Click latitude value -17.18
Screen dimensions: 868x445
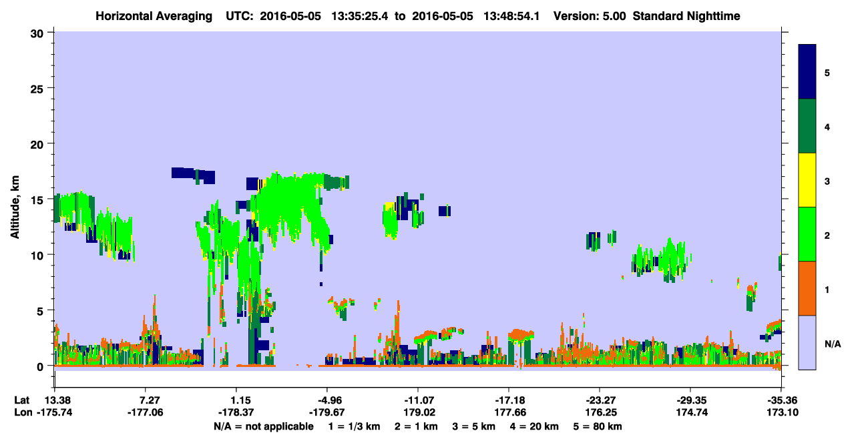509,400
